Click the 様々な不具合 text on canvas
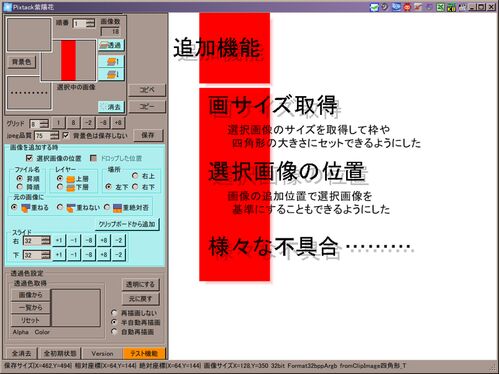The image size is (500, 374). tap(273, 247)
